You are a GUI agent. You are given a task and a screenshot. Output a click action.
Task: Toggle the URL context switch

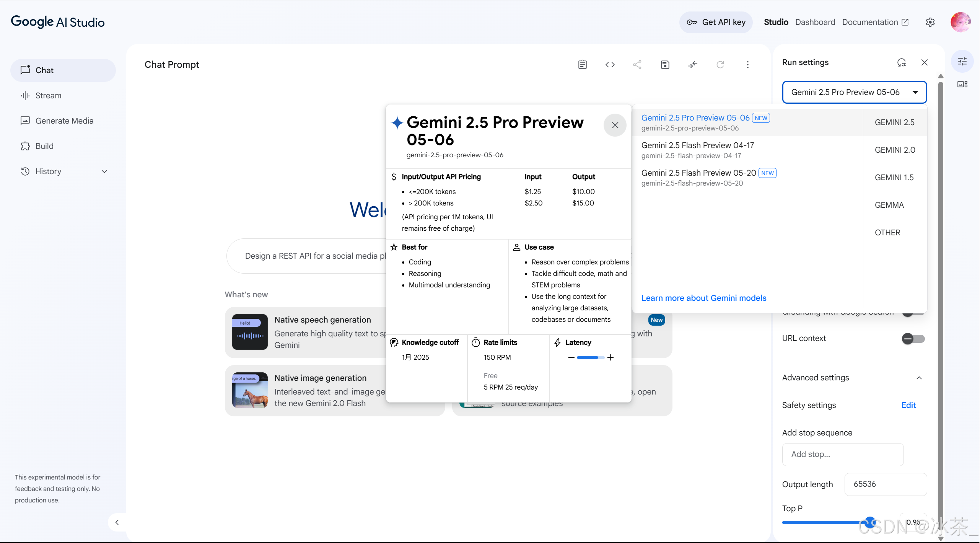click(913, 339)
